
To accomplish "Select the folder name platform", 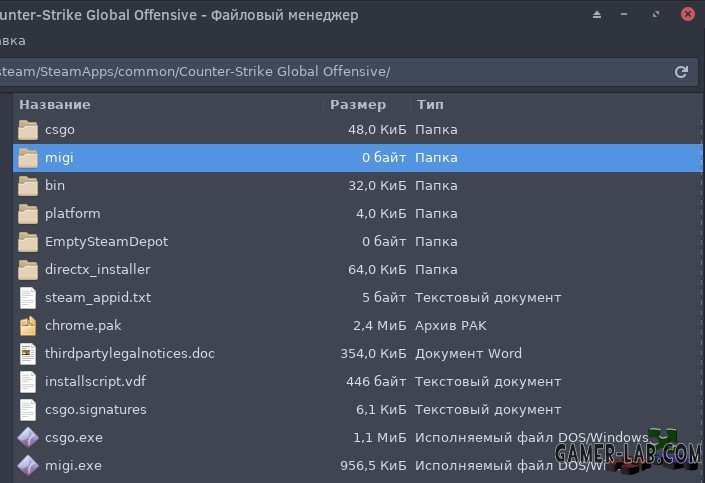I will coord(73,214).
